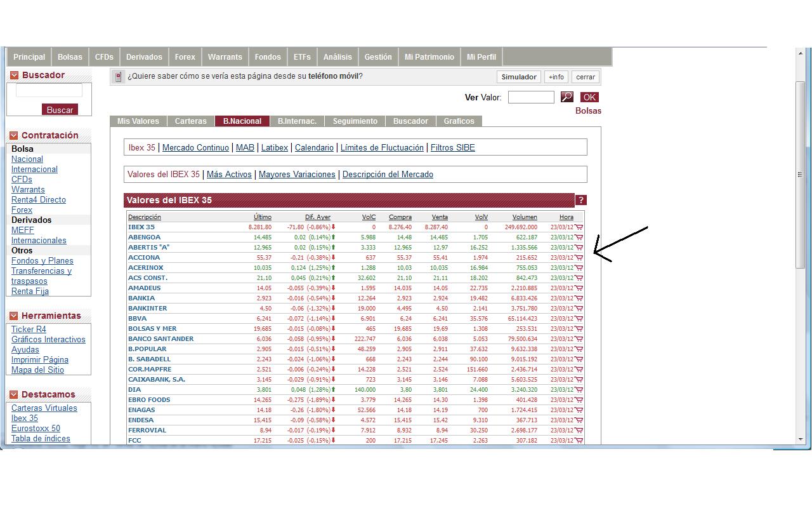
Task: Open the Carteras Virtuales sidebar link
Action: [x=44, y=408]
